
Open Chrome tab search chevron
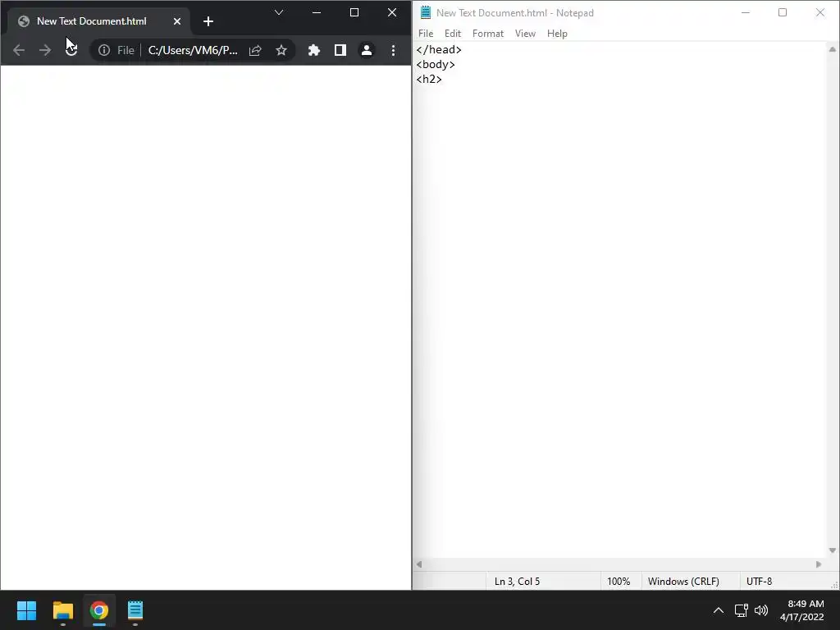[x=279, y=12]
